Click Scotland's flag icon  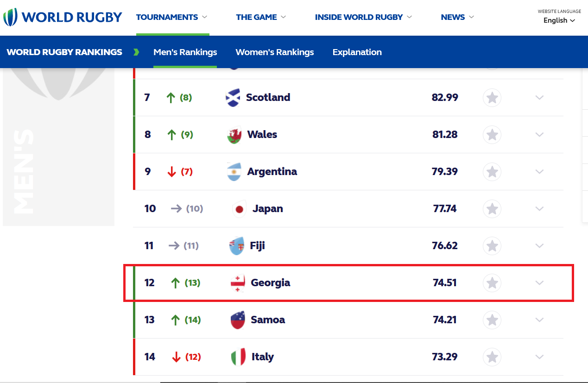coord(233,98)
